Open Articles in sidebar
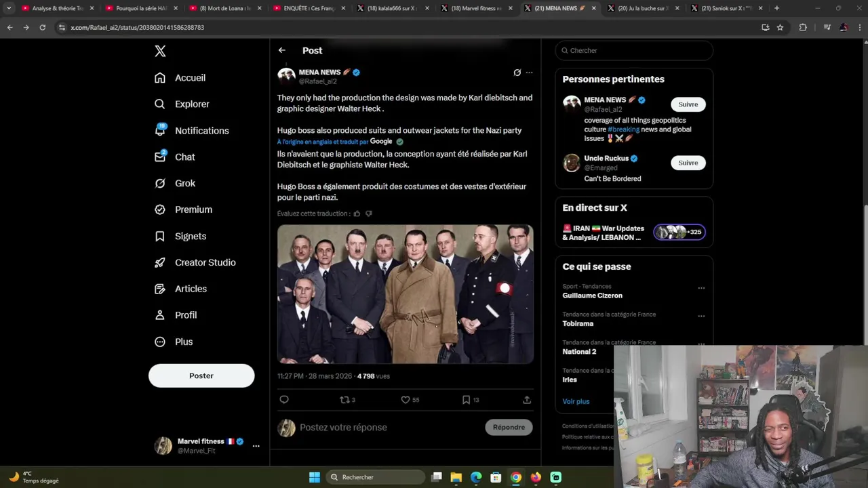The width and height of the screenshot is (868, 488). pyautogui.click(x=180, y=289)
